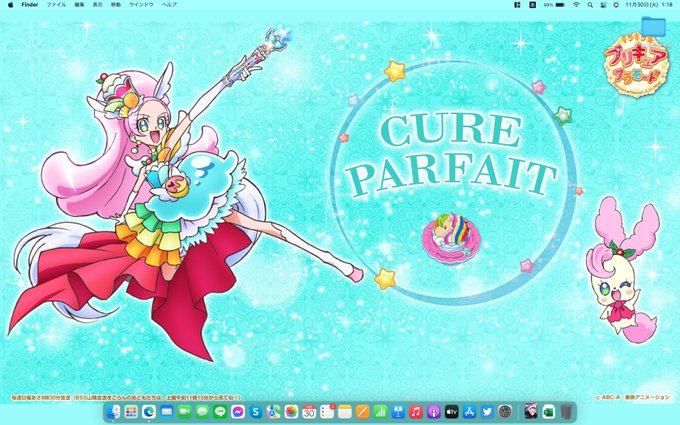Open Calendar showing 30 in Dock
The height and width of the screenshot is (425, 680).
(309, 412)
